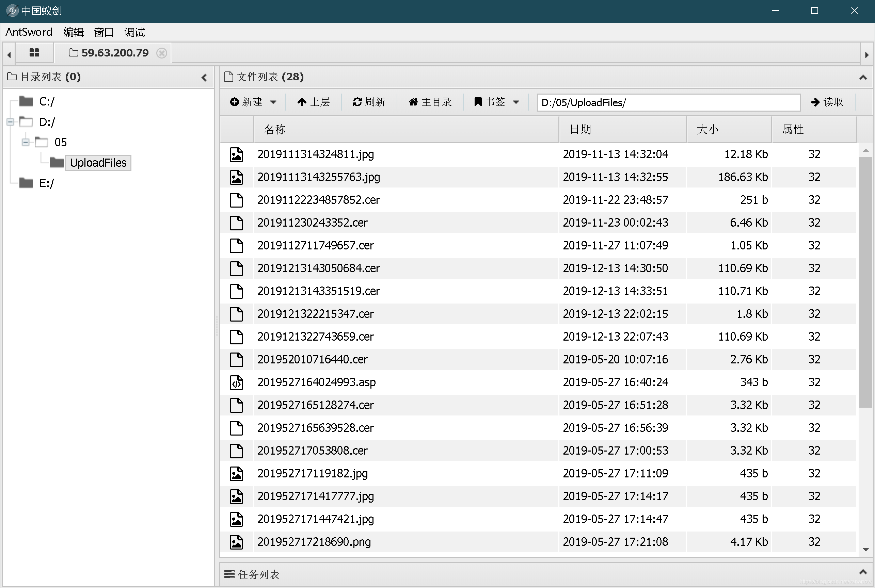The image size is (875, 588).
Task: Click image icon of 201952717119182.jpg
Action: tap(236, 474)
